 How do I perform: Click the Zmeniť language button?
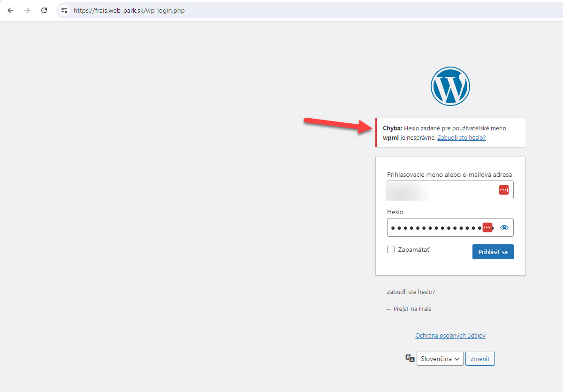[480, 359]
